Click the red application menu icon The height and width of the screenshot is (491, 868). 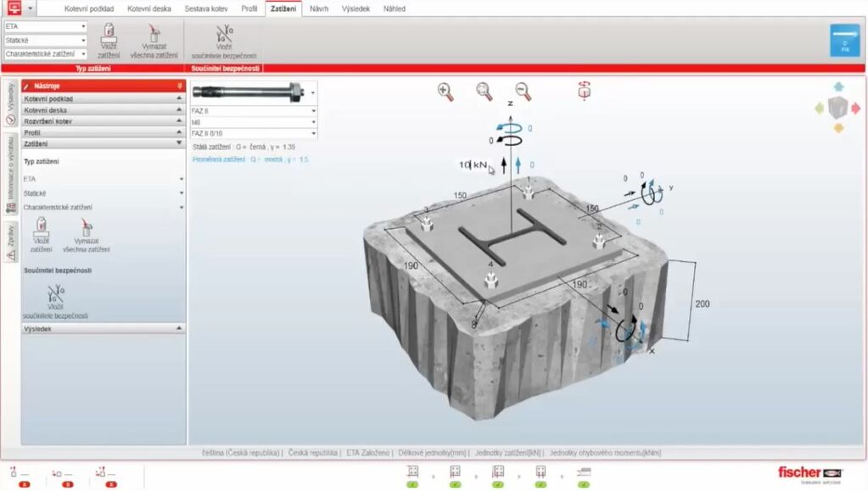[14, 8]
